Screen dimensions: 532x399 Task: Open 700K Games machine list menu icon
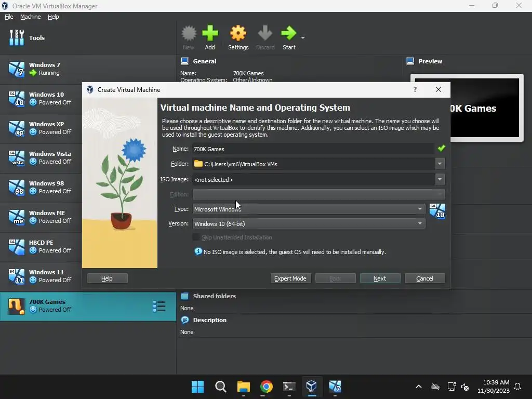pos(159,306)
